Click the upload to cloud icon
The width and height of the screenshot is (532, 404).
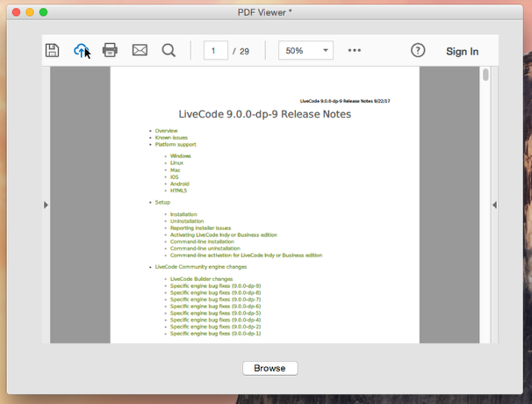click(81, 50)
